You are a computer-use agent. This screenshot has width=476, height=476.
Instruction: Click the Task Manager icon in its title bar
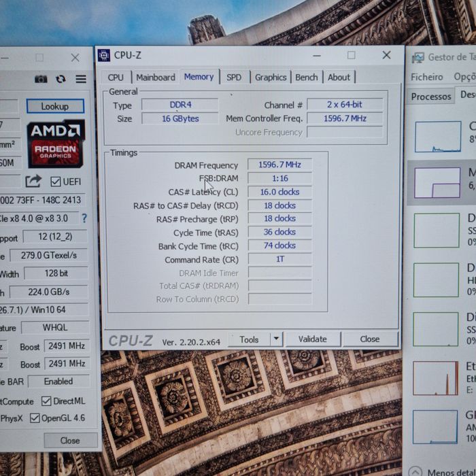pyautogui.click(x=418, y=57)
